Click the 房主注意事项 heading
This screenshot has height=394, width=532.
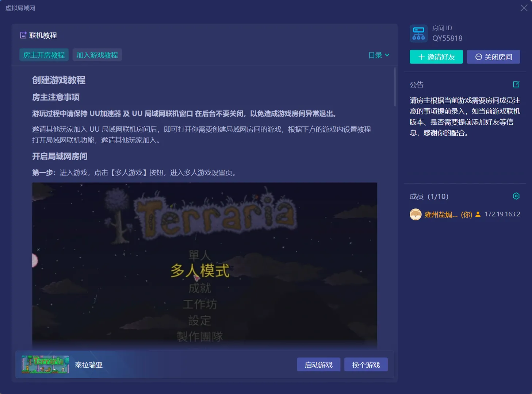56,97
